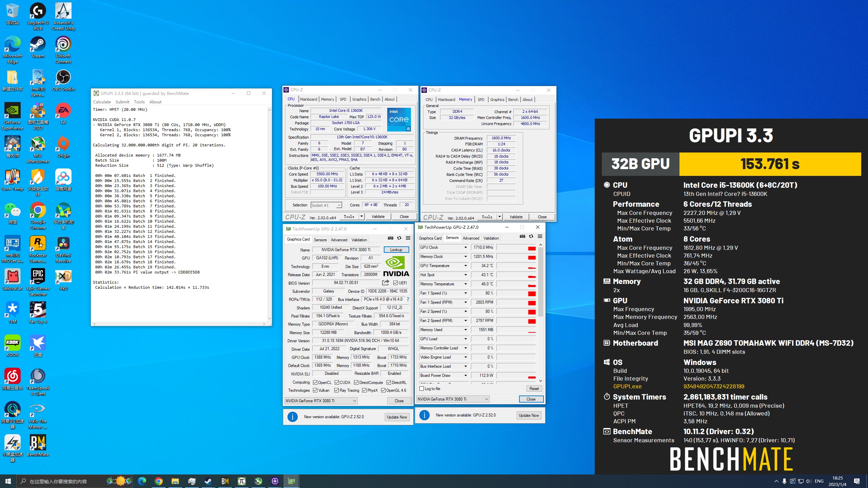Click the refresh icon in GPU-Z Sensors window
This screenshot has width=868, height=488.
click(531, 236)
